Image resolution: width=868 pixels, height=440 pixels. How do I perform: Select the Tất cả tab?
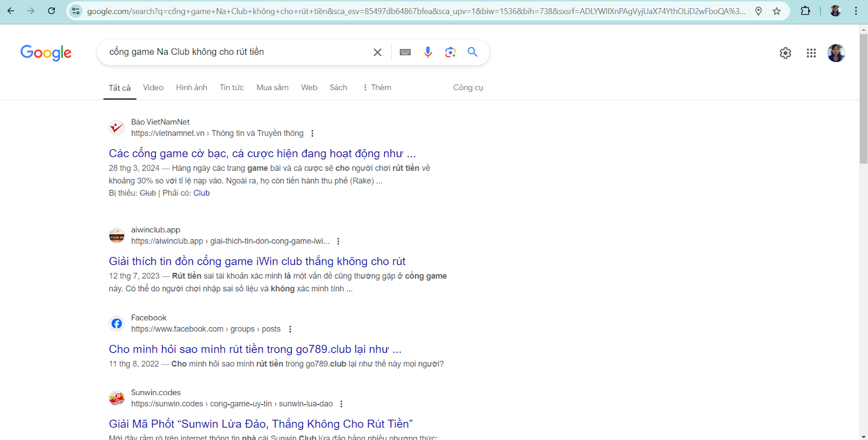(120, 88)
